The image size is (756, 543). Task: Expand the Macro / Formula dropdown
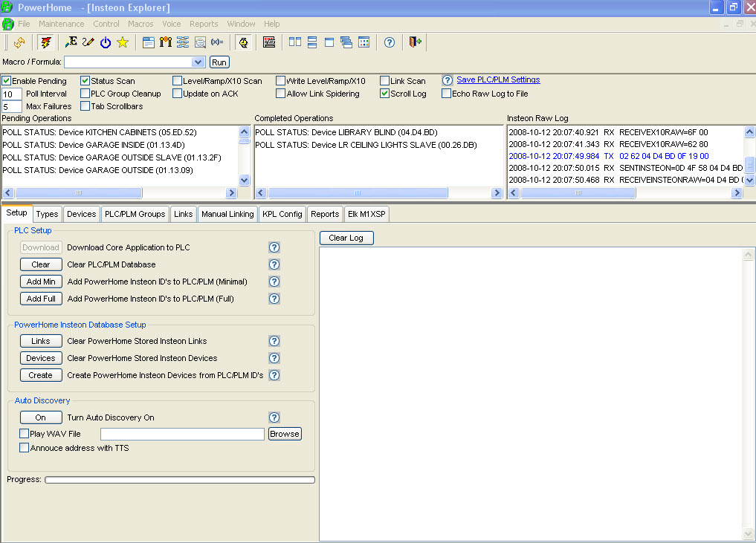pyautogui.click(x=198, y=62)
